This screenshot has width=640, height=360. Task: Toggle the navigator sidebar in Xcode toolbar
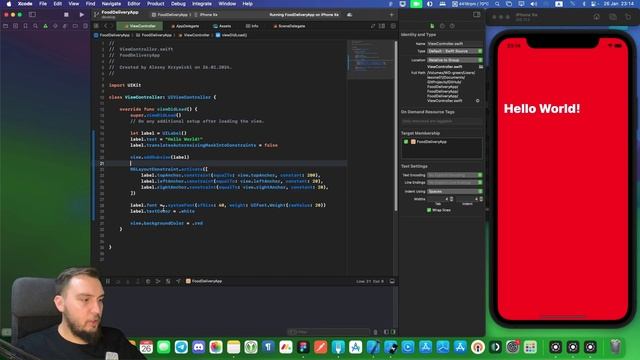(x=32, y=15)
